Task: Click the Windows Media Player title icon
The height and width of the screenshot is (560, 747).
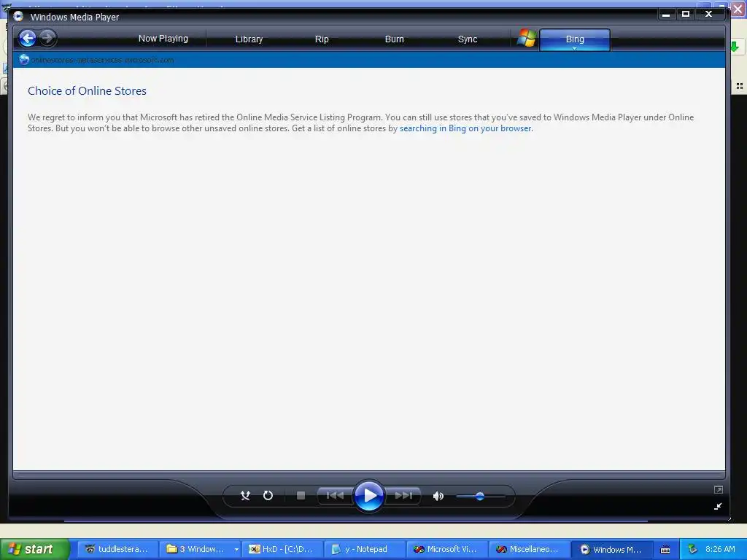Action: (18, 16)
